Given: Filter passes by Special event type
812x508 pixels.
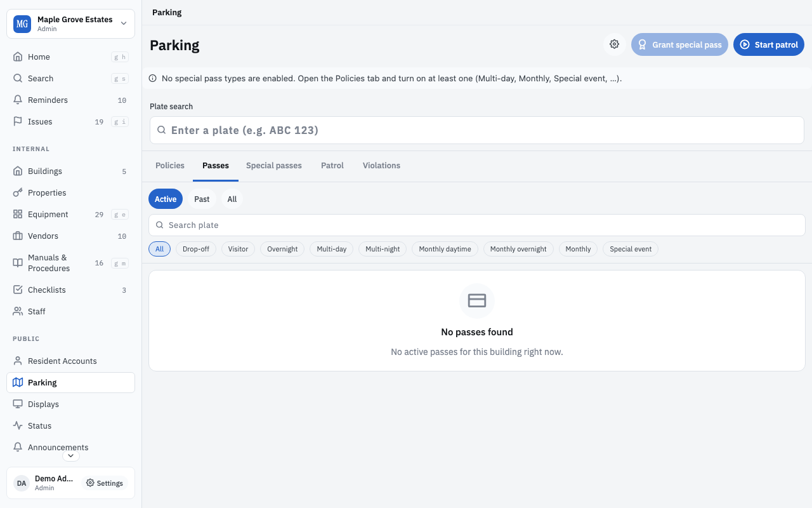Looking at the screenshot, I should click(x=631, y=249).
